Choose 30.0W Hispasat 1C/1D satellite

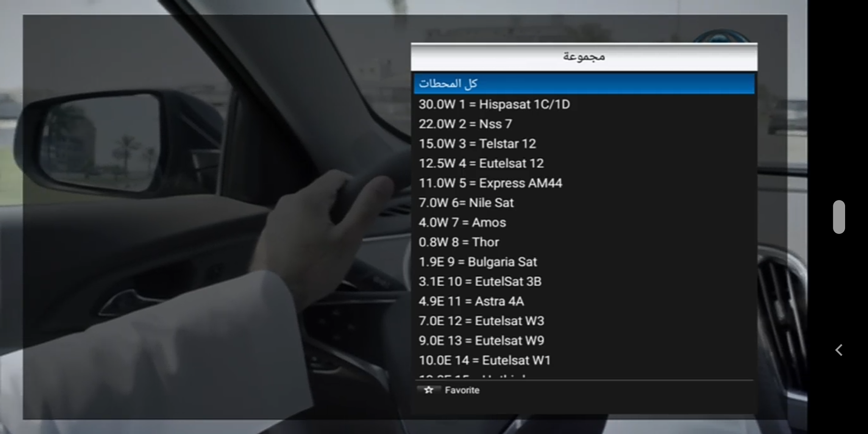pyautogui.click(x=494, y=104)
